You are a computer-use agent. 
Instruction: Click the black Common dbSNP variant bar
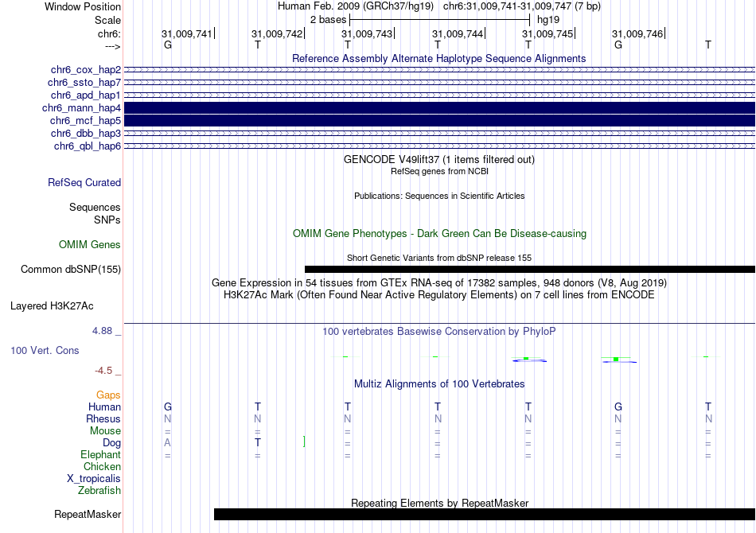point(530,270)
